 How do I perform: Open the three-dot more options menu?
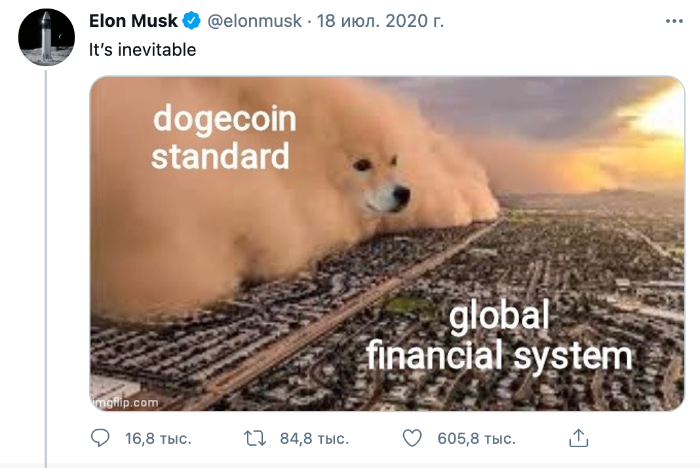(x=674, y=21)
